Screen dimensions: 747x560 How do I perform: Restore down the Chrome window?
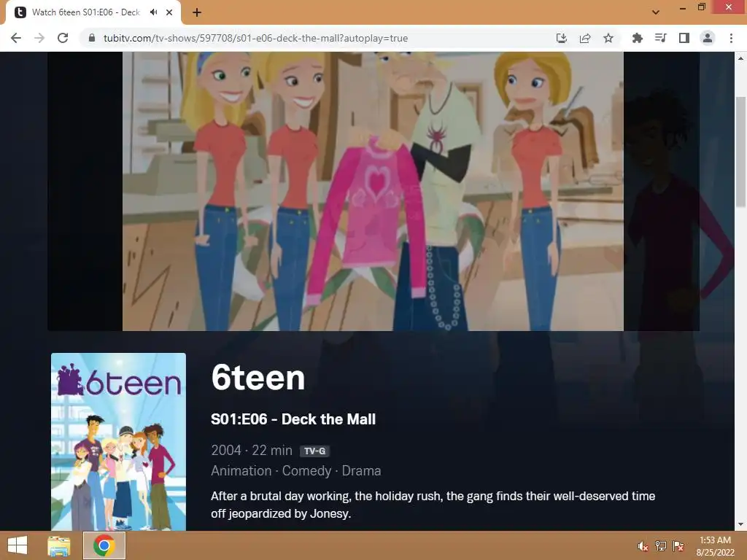[701, 7]
